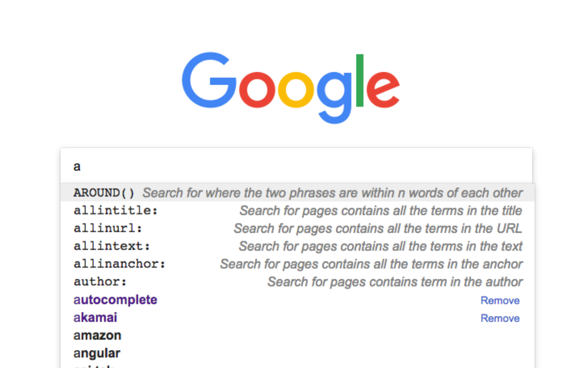Open the "autocomplete" search history suggestion
This screenshot has width=588, height=368.
pos(115,300)
